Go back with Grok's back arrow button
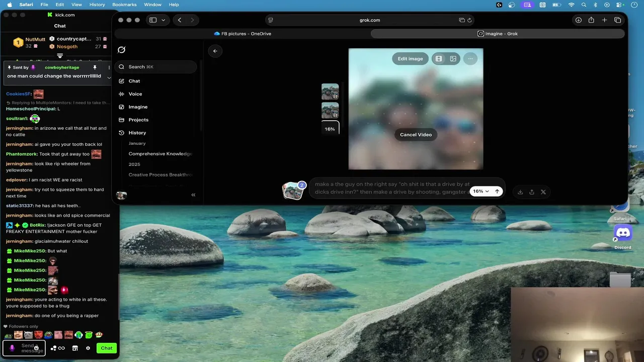The height and width of the screenshot is (362, 644). 215,51
